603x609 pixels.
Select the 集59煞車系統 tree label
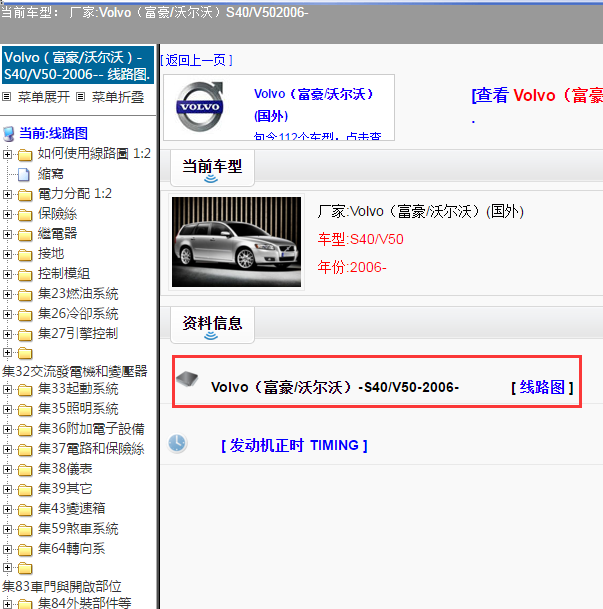(78, 529)
